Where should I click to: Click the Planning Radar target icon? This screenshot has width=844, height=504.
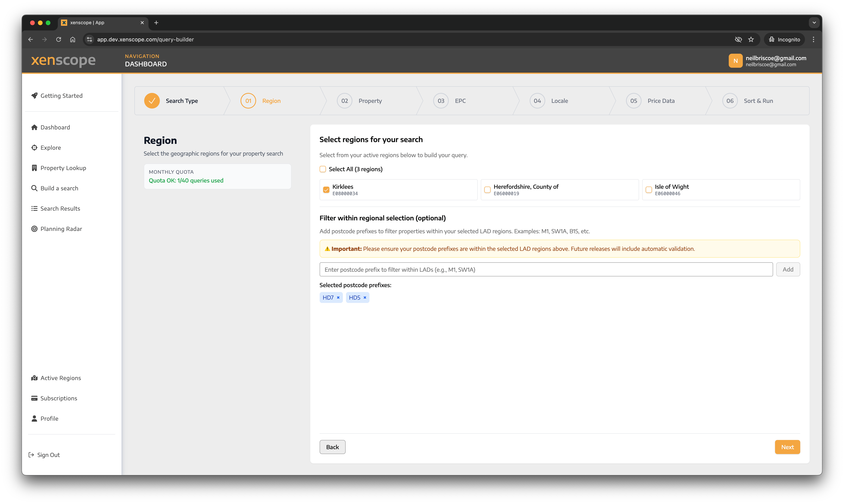pos(34,229)
